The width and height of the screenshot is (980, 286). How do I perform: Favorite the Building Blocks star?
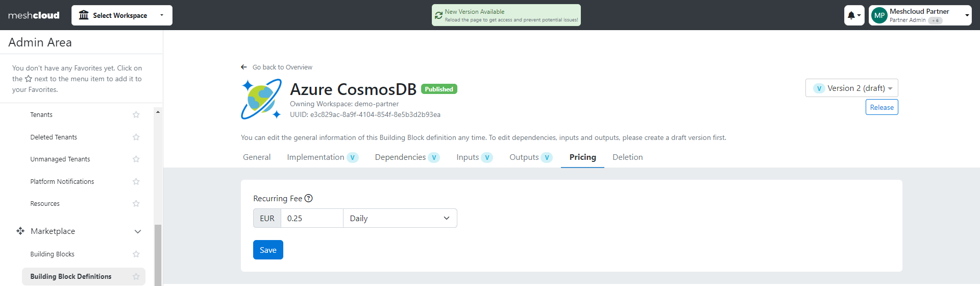[x=136, y=254]
